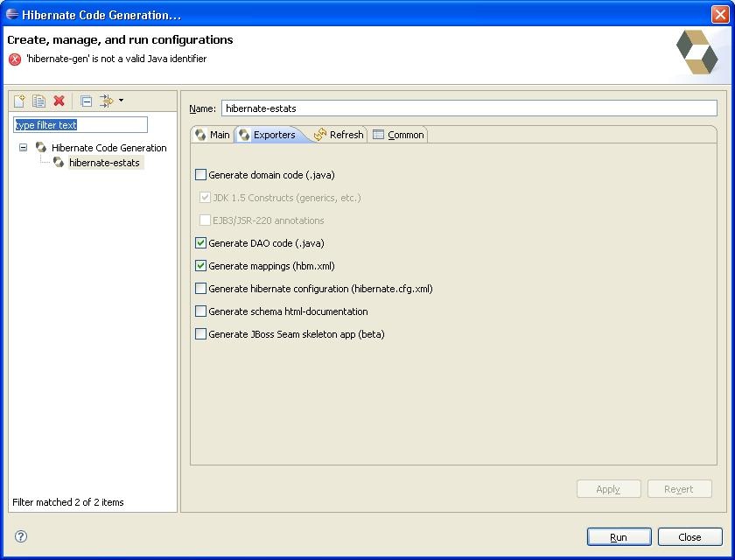Enable Generate domain code (.java)
735x560 pixels.
201,175
